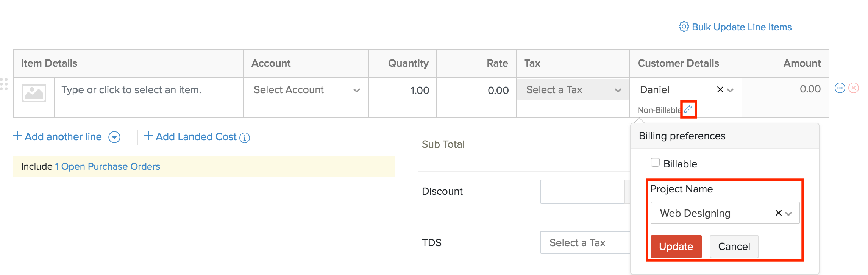Click the pencil edit icon beside Non-Billable
The height and width of the screenshot is (275, 868).
coord(688,109)
